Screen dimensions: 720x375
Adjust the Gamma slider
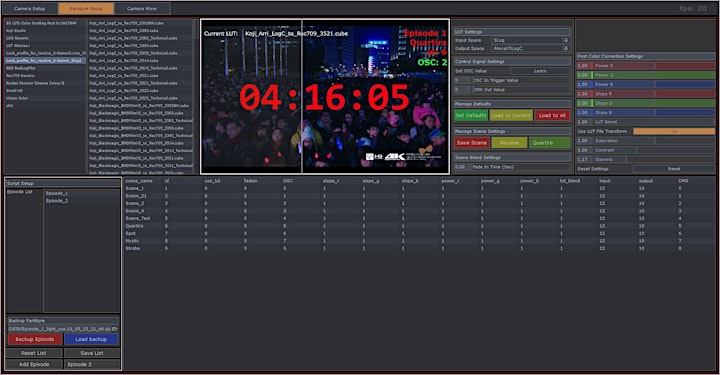[646, 159]
